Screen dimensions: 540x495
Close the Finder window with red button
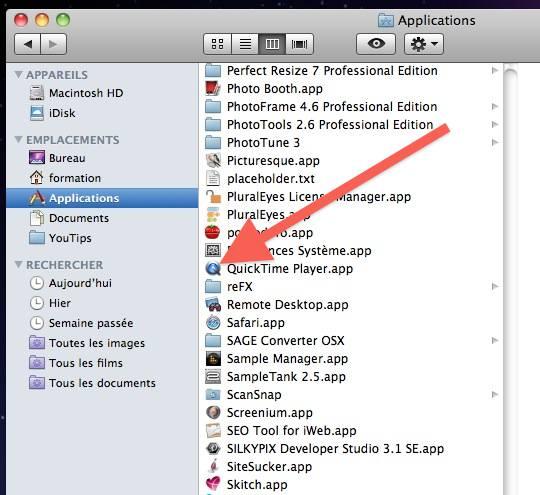(21, 20)
